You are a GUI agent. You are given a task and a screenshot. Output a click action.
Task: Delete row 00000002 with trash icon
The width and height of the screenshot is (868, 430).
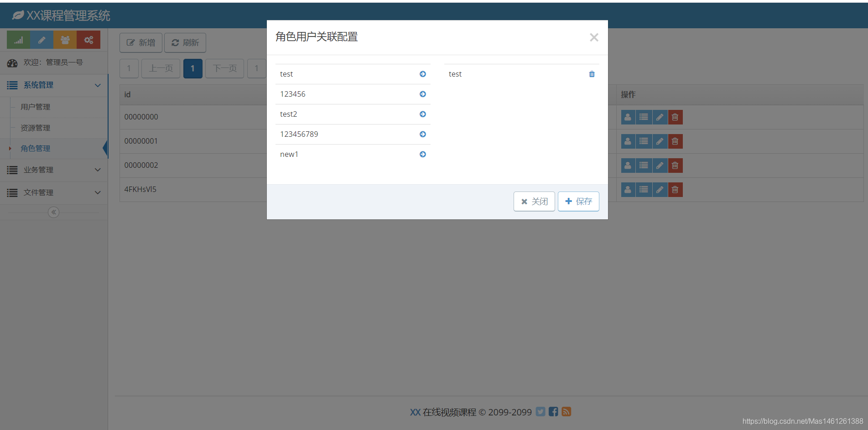[x=675, y=166]
